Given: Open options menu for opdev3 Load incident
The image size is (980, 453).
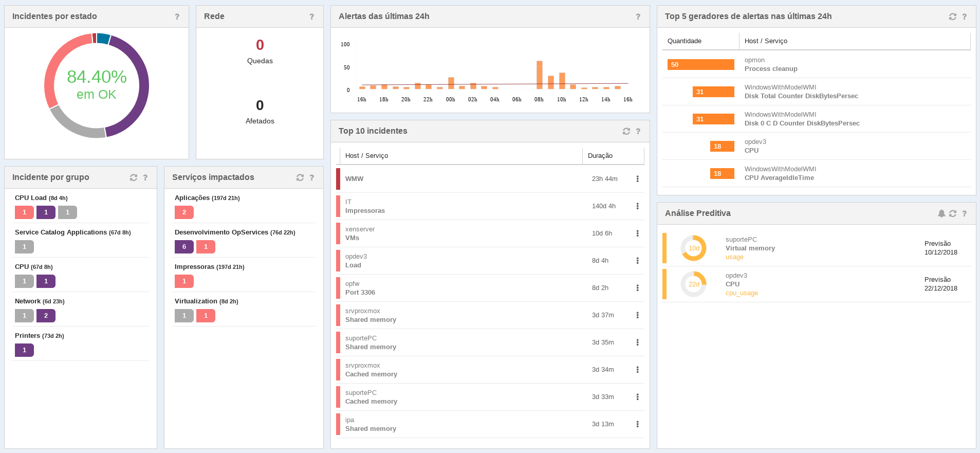Looking at the screenshot, I should click(x=637, y=261).
